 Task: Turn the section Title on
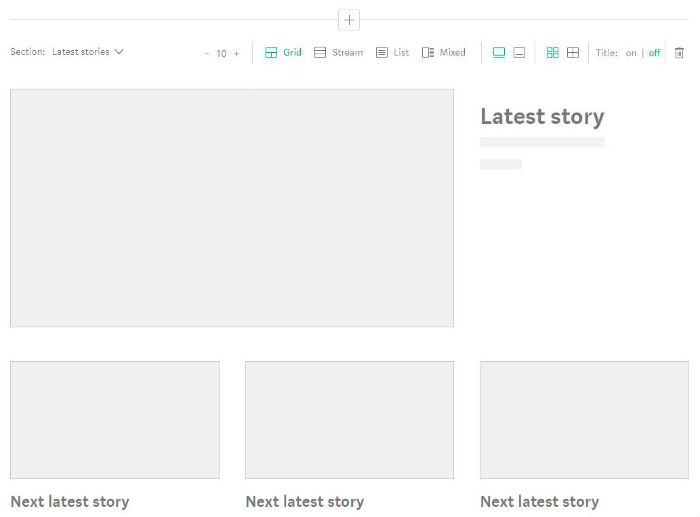[x=631, y=54]
